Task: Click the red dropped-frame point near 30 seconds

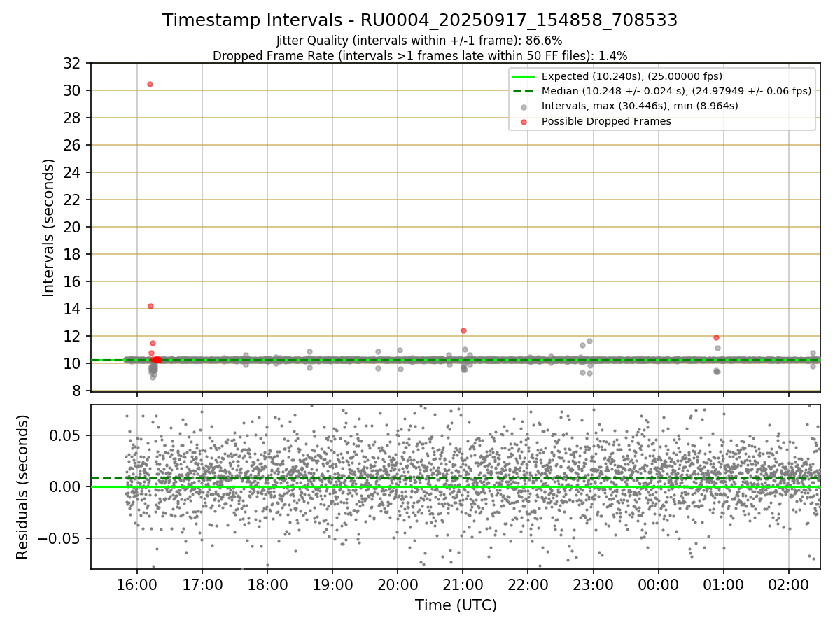Action: (x=150, y=84)
